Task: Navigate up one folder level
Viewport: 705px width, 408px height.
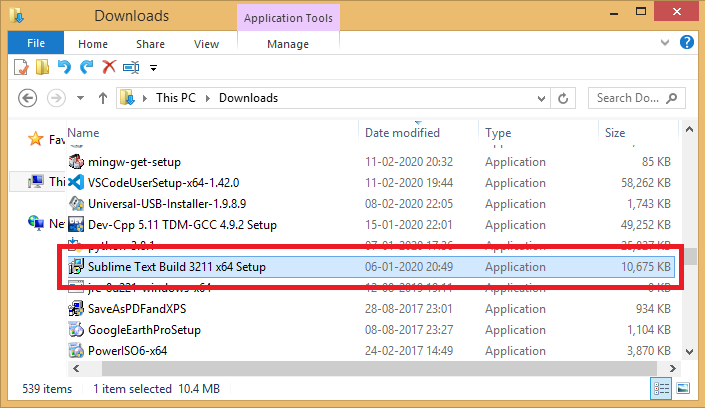Action: tap(103, 98)
